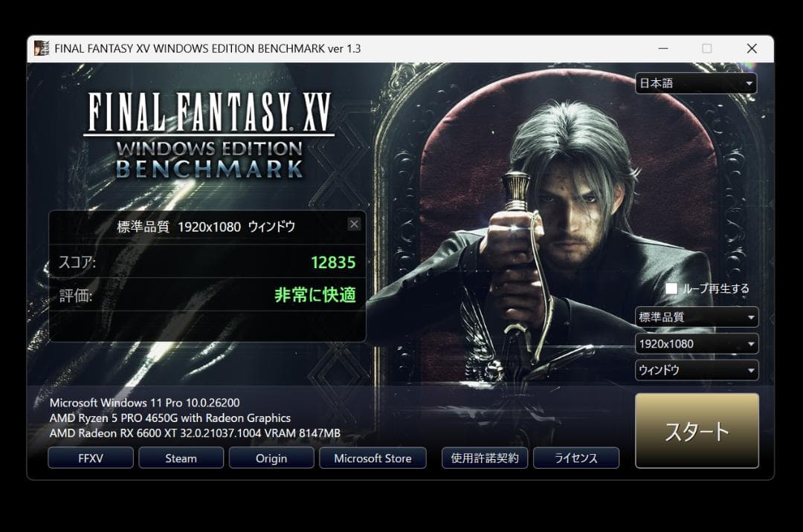The height and width of the screenshot is (532, 803).
Task: Click the AMD Ryzen 5 PRO 4650G line
Action: click(170, 418)
